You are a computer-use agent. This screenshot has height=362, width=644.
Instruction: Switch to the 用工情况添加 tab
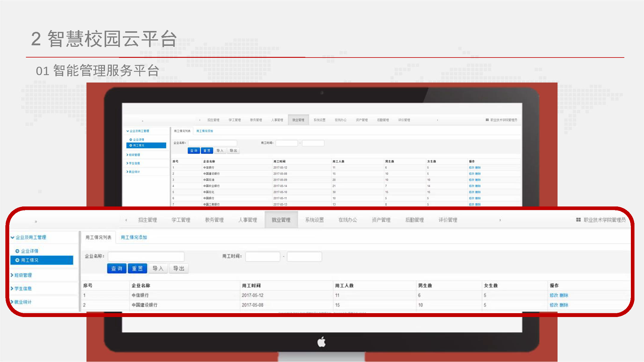(134, 237)
